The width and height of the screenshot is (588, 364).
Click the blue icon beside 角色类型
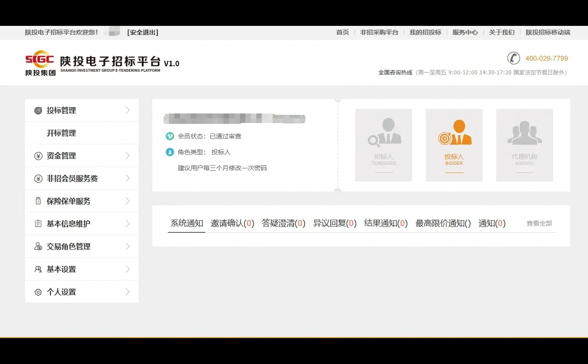[x=169, y=152]
